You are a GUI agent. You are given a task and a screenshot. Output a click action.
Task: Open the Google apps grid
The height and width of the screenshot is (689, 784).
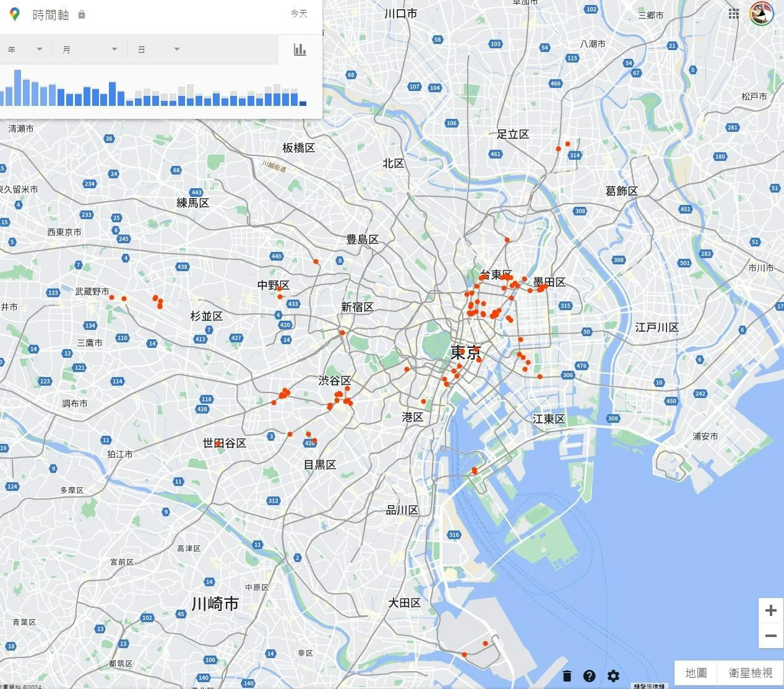click(734, 14)
